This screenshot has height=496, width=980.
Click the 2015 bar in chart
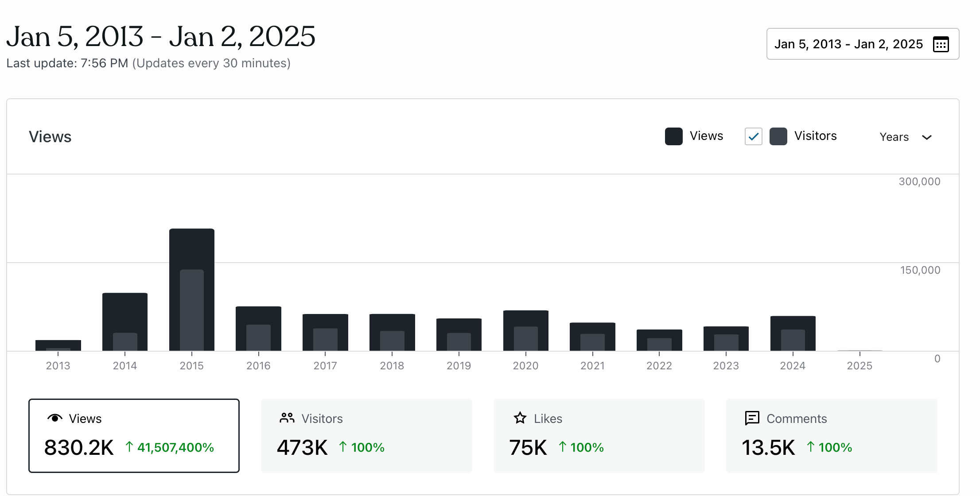(x=191, y=248)
